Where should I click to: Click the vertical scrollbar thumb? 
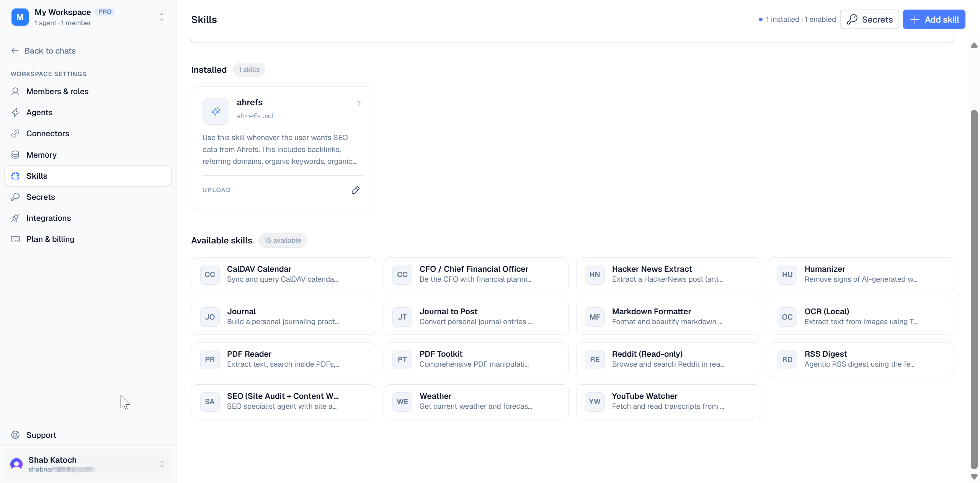click(974, 289)
